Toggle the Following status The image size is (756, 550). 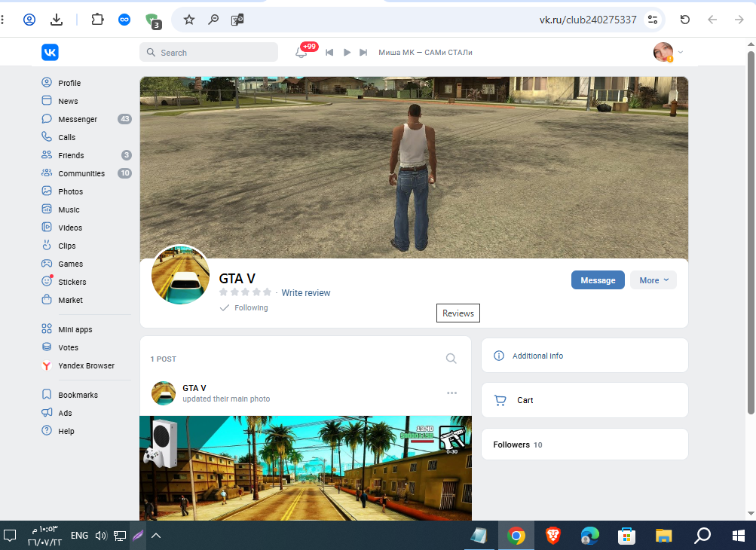tap(244, 307)
